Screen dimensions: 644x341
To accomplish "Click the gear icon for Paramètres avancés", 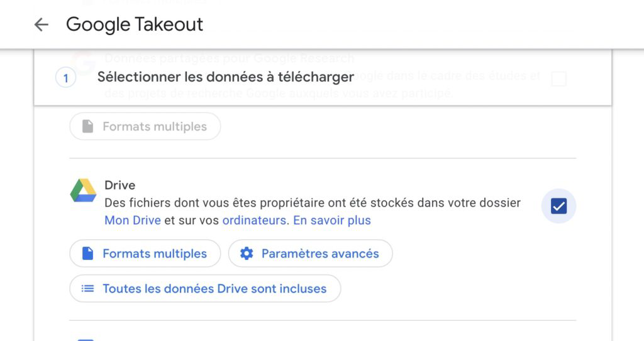I will tap(247, 254).
